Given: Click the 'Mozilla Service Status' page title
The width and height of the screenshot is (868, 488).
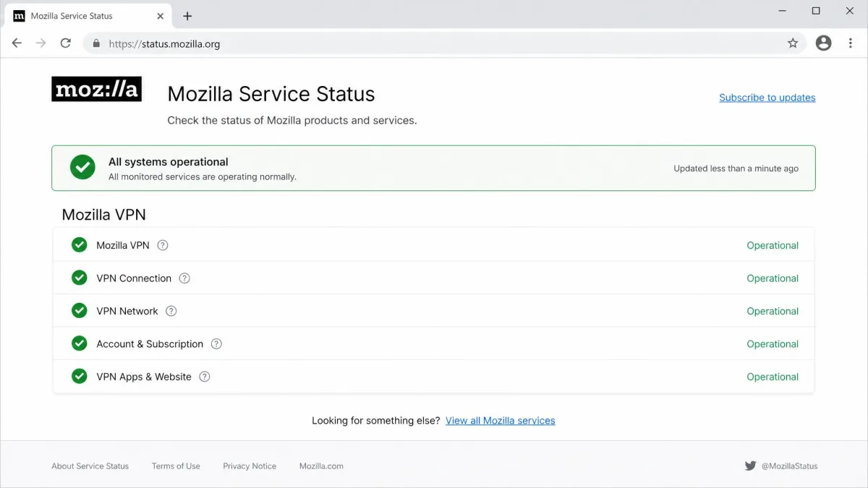Looking at the screenshot, I should click(x=271, y=94).
